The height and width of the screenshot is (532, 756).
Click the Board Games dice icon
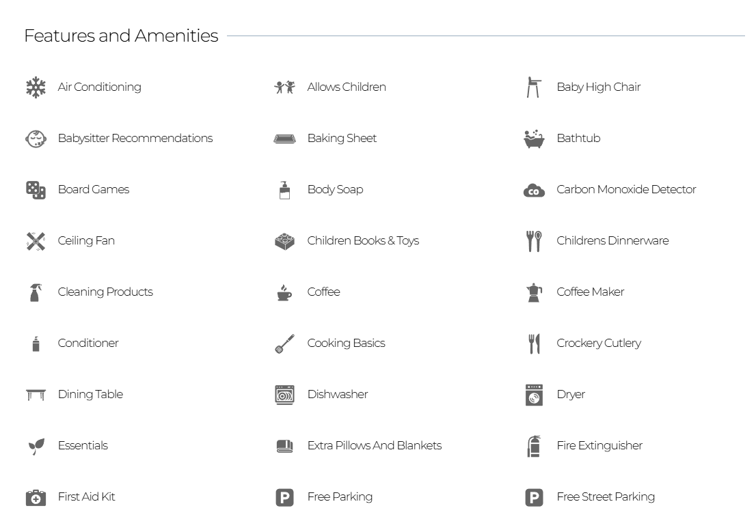[x=36, y=190]
